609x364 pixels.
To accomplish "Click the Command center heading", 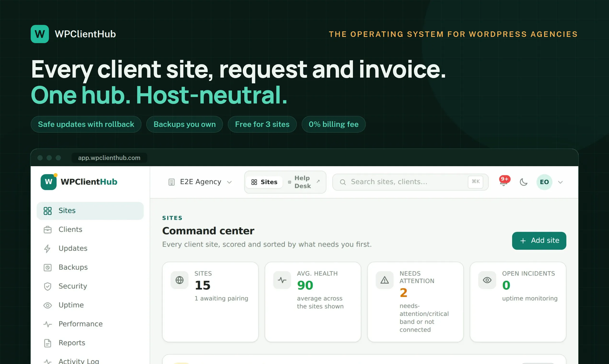I will tap(208, 231).
